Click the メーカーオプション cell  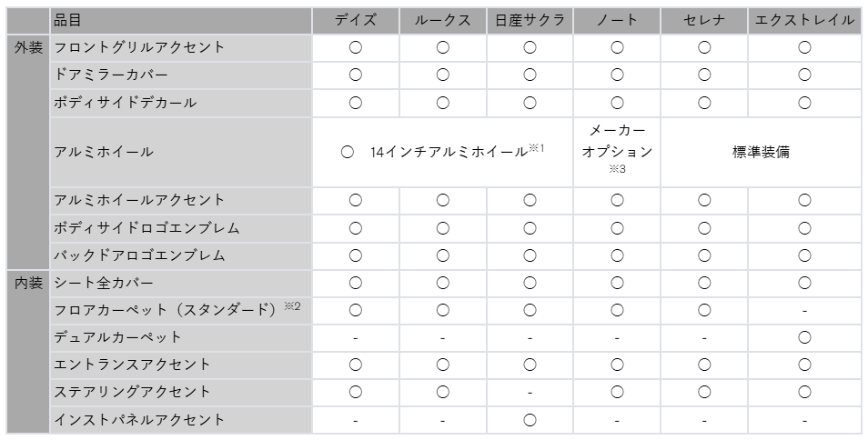click(x=617, y=142)
